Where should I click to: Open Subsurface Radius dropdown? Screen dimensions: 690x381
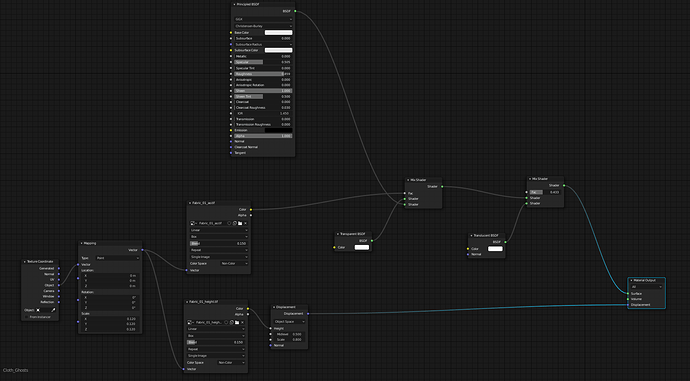[x=263, y=44]
